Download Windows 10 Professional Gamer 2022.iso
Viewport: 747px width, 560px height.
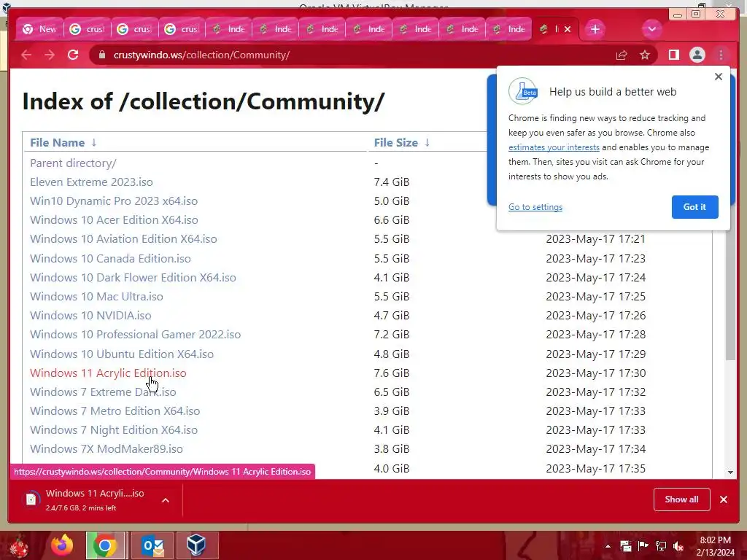(x=135, y=335)
